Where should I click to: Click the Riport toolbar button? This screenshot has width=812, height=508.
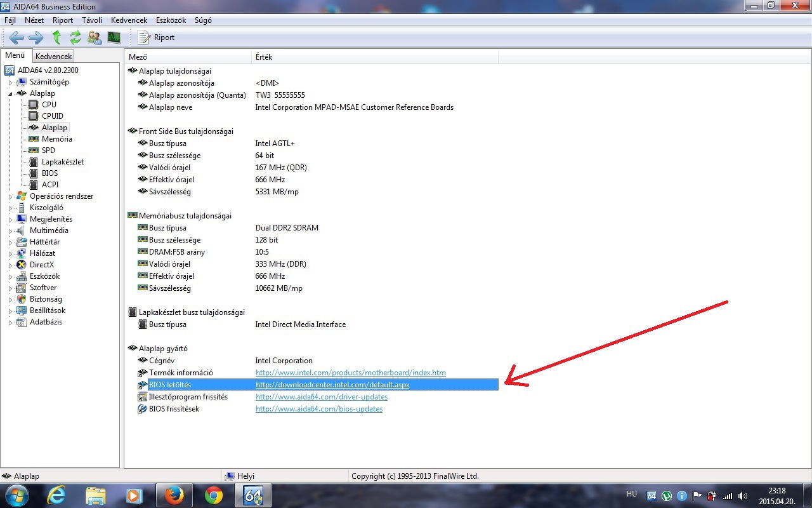pos(156,37)
